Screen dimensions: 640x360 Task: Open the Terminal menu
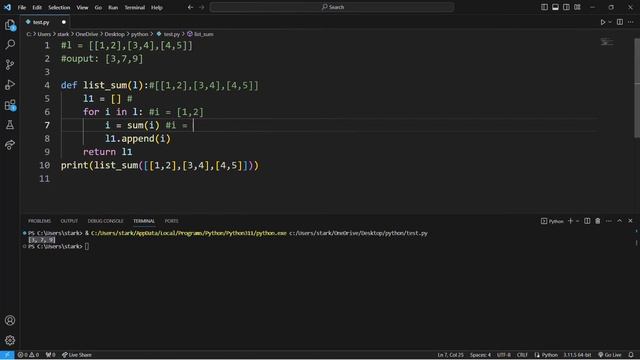pos(134,7)
